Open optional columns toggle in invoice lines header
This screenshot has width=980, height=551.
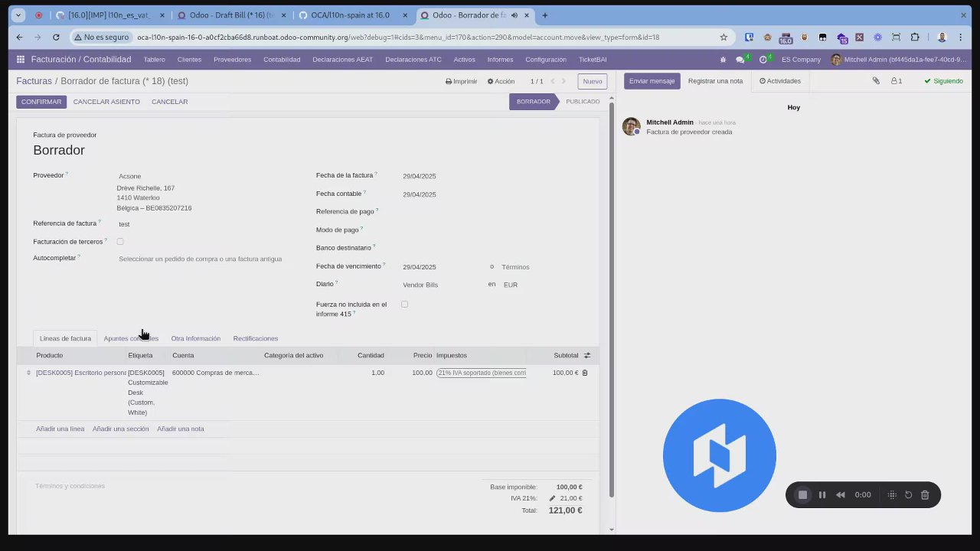click(587, 355)
